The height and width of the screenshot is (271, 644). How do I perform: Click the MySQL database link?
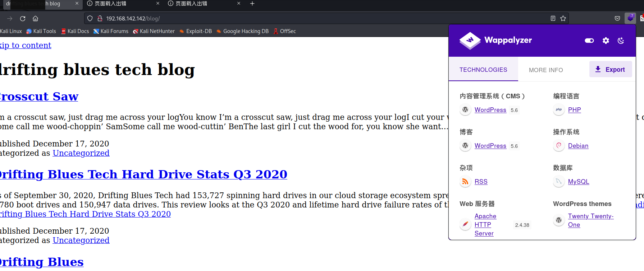pos(578,182)
